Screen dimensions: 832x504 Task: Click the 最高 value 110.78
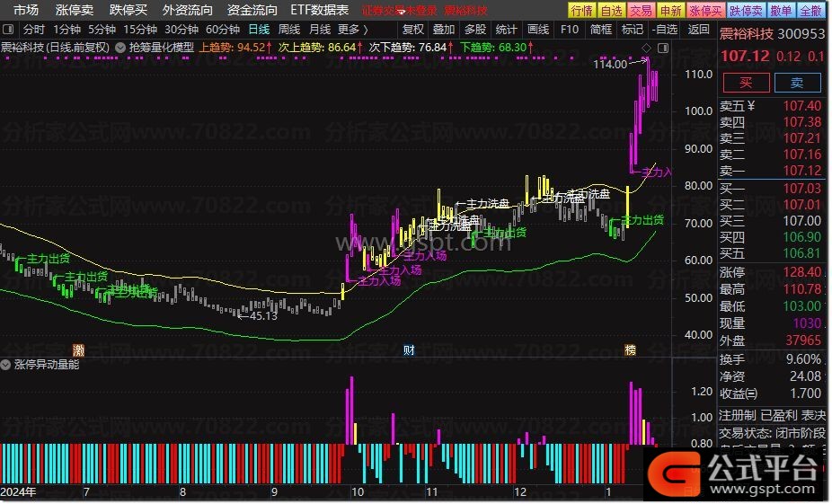click(x=803, y=289)
